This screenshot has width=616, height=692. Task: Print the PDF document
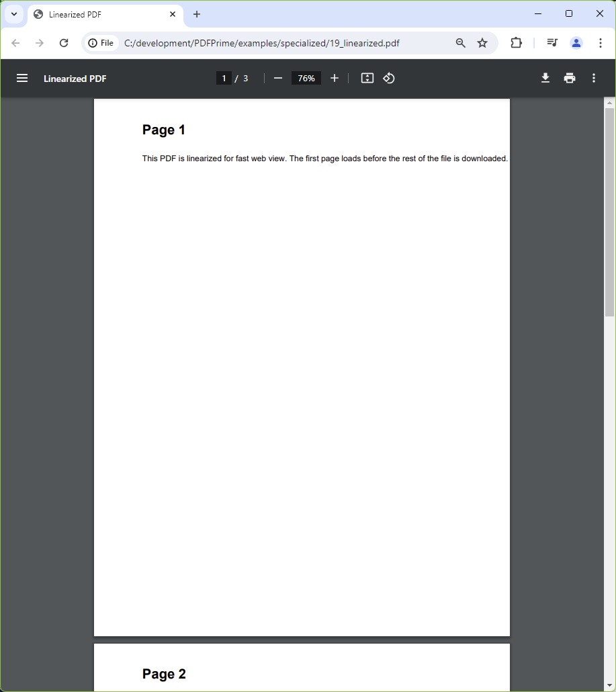tap(569, 78)
